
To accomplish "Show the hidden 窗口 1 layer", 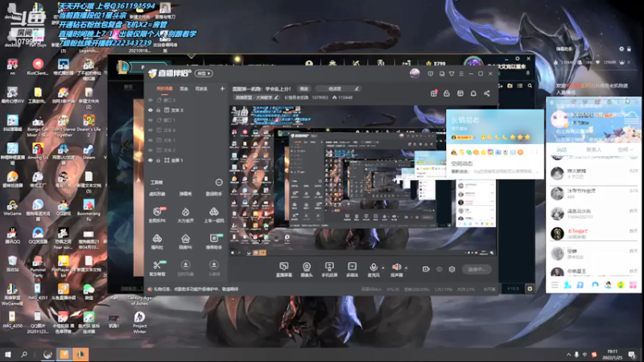I will pyautogui.click(x=151, y=120).
